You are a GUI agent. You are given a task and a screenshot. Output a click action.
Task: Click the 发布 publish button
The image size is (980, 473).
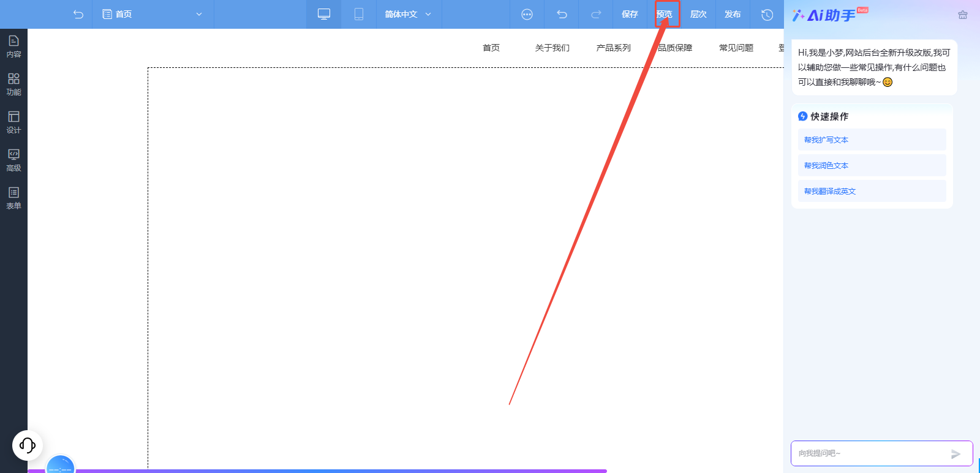click(x=733, y=14)
